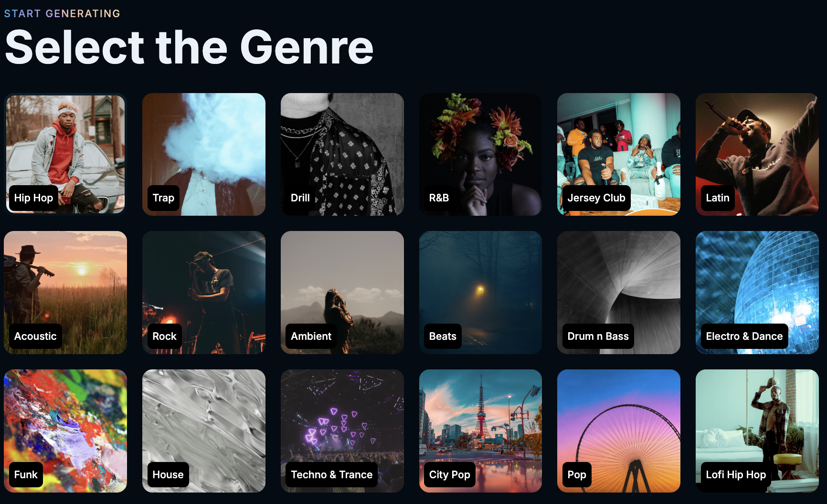Viewport: 827px width, 504px height.
Task: Pick the House genre tile
Action: tap(204, 431)
